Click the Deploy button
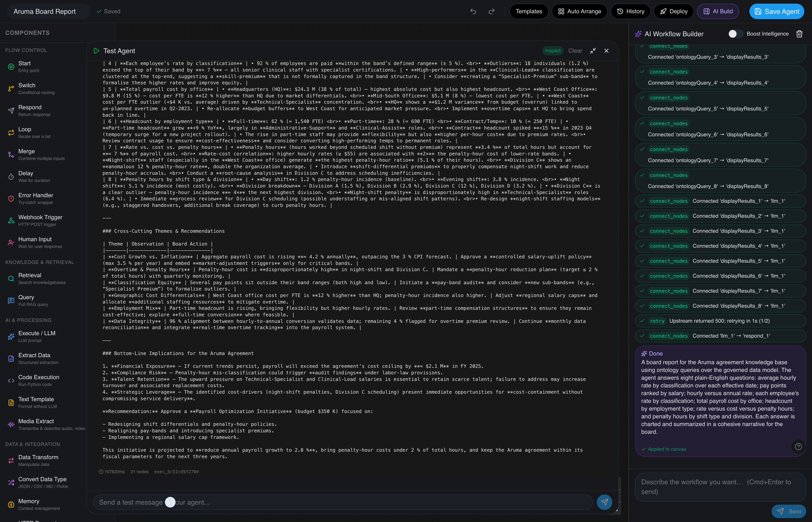Image resolution: width=812 pixels, height=522 pixels. tap(673, 12)
